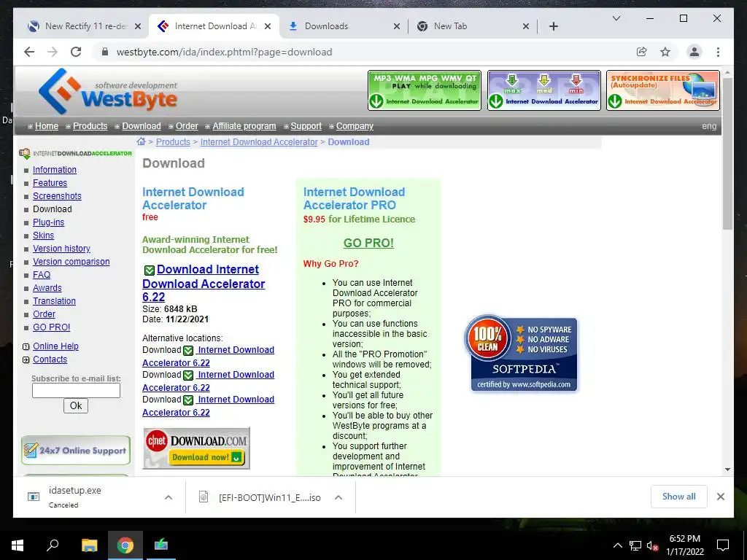
Task: Reload the page with refresh icon
Action: [76, 52]
